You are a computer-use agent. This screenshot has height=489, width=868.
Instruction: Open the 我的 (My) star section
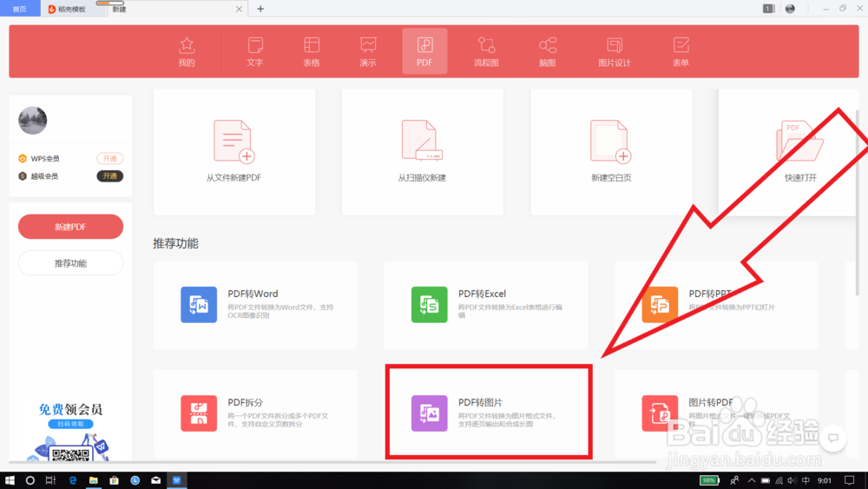coord(187,51)
